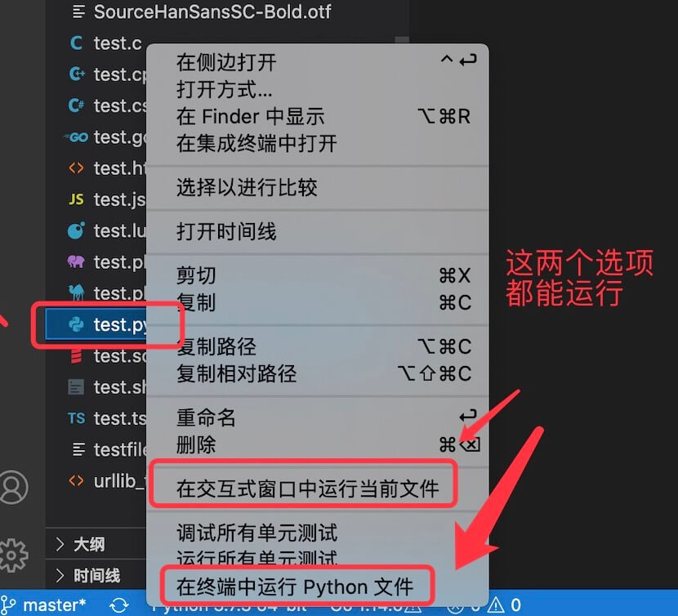678x616 pixels.
Task: Click the sync changes icon in the status bar
Action: coord(119,605)
